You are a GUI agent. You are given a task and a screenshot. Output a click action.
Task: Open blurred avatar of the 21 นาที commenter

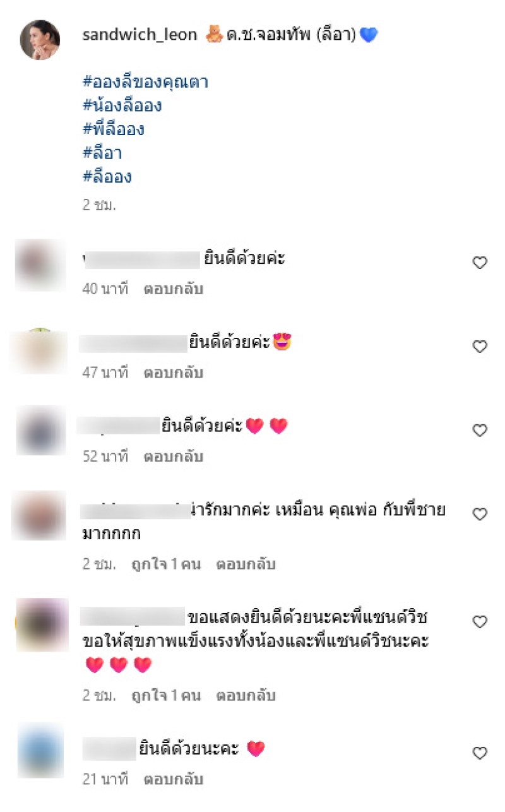coord(41,751)
